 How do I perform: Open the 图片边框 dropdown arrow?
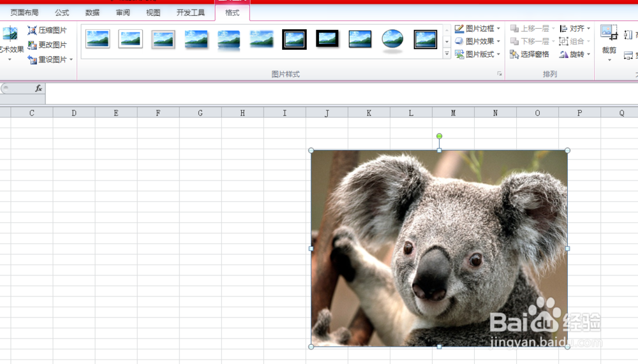(x=498, y=29)
